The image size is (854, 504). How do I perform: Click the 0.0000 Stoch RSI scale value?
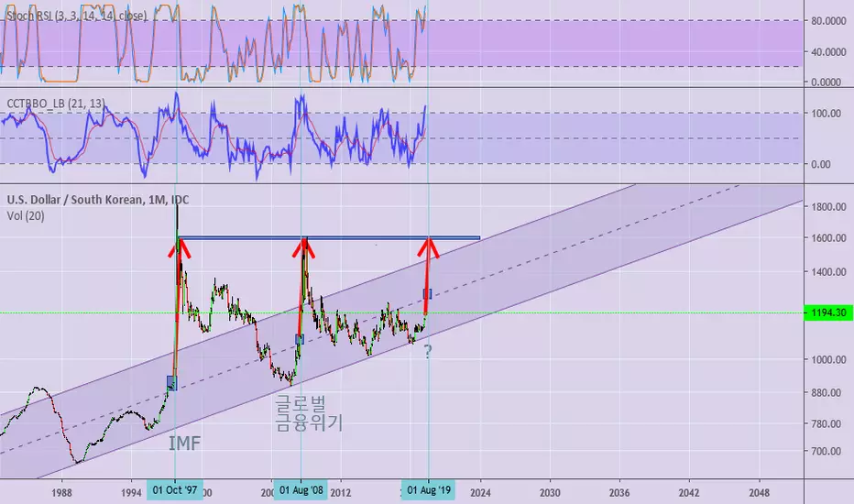828,82
